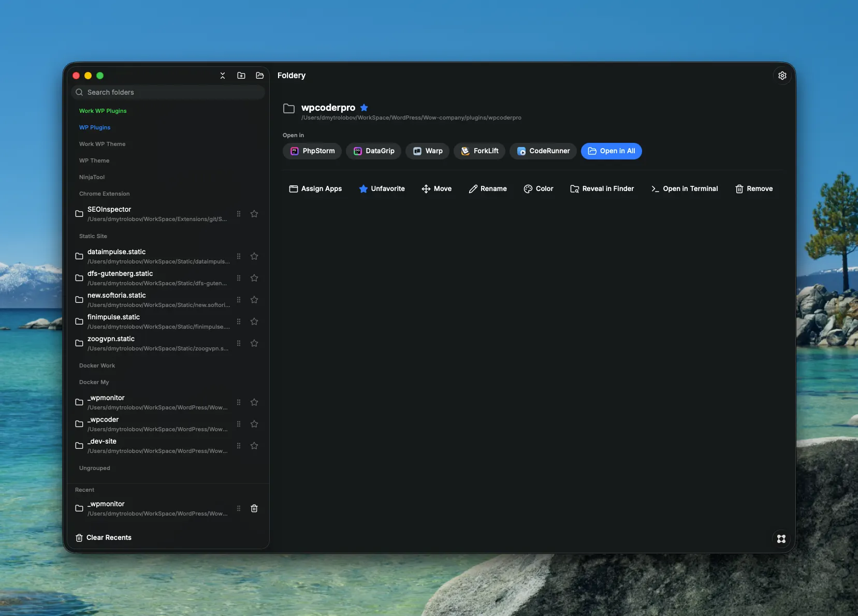Collapse the Chrome Extension group

coord(105,194)
